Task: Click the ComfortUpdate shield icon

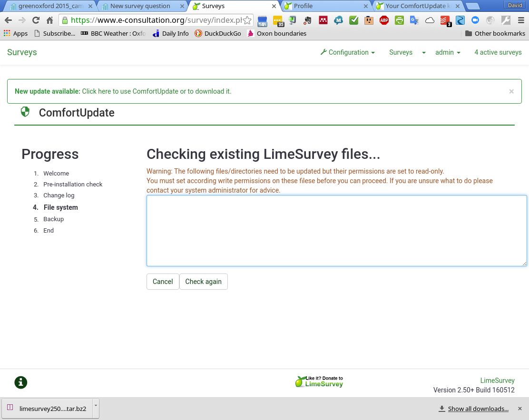Action: coord(25,112)
